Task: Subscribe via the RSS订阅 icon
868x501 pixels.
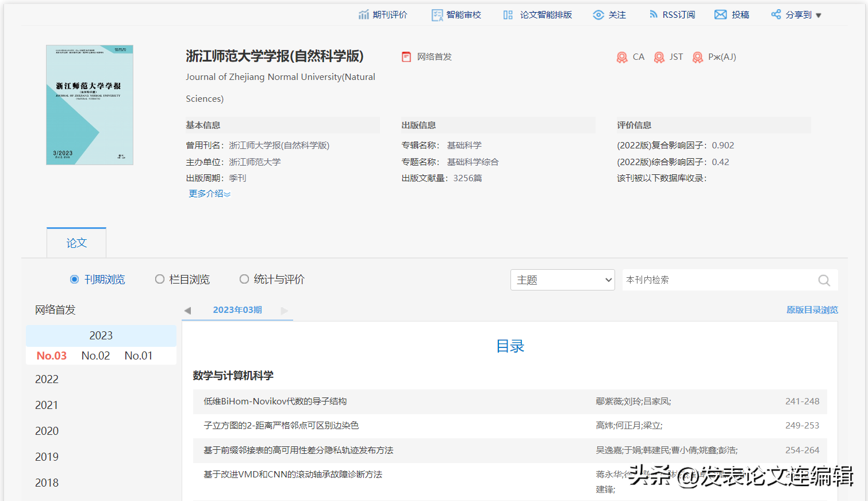Action: 654,14
